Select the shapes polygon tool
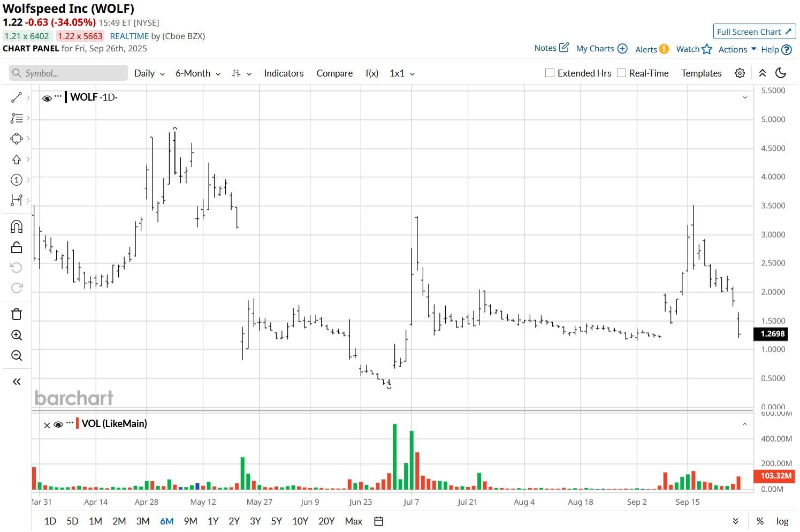Viewport: 800px width, 532px height. (x=16, y=139)
